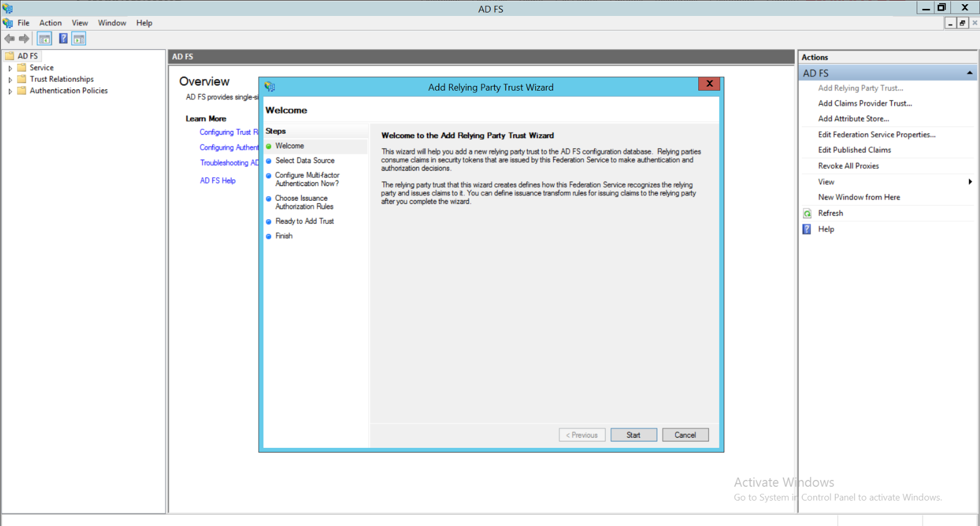The image size is (980, 526).
Task: Select the Welcome step in wizard
Action: point(289,146)
